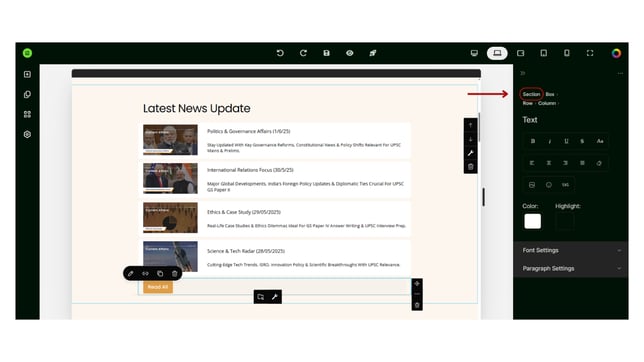Click the Ethics & Case Study thumbnail

[x=170, y=217]
